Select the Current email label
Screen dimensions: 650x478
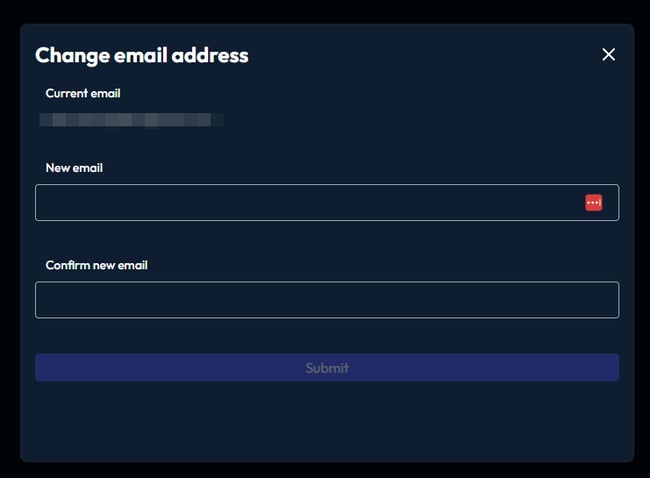(x=83, y=93)
